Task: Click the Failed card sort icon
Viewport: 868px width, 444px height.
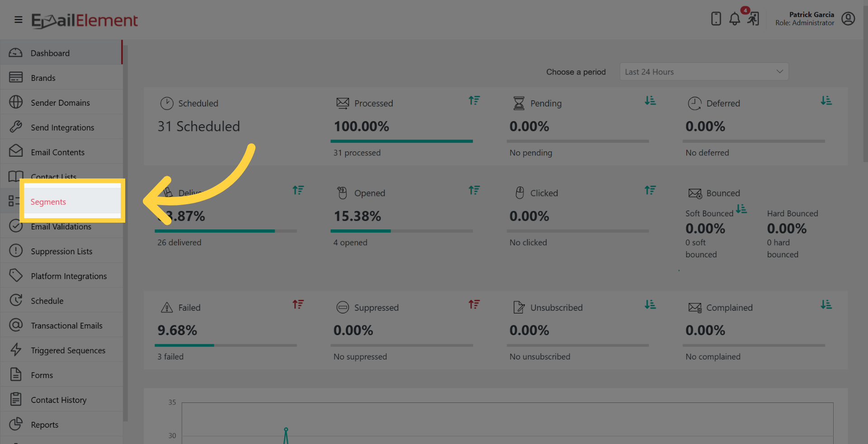Action: [298, 304]
